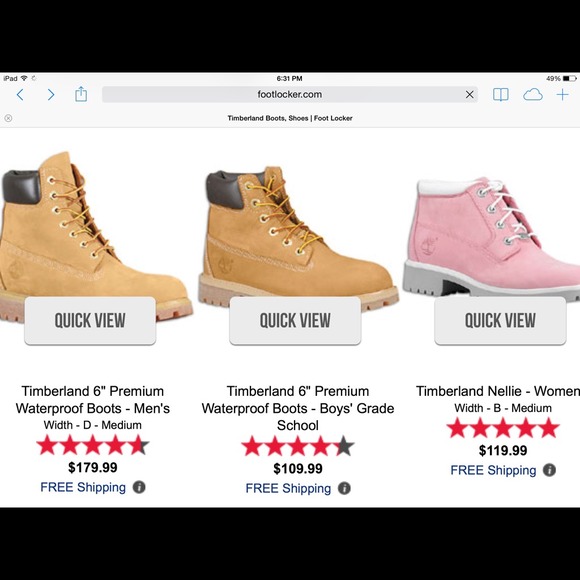The image size is (580, 580).
Task: Close the Timberland Boots tab
Action: coord(8,118)
